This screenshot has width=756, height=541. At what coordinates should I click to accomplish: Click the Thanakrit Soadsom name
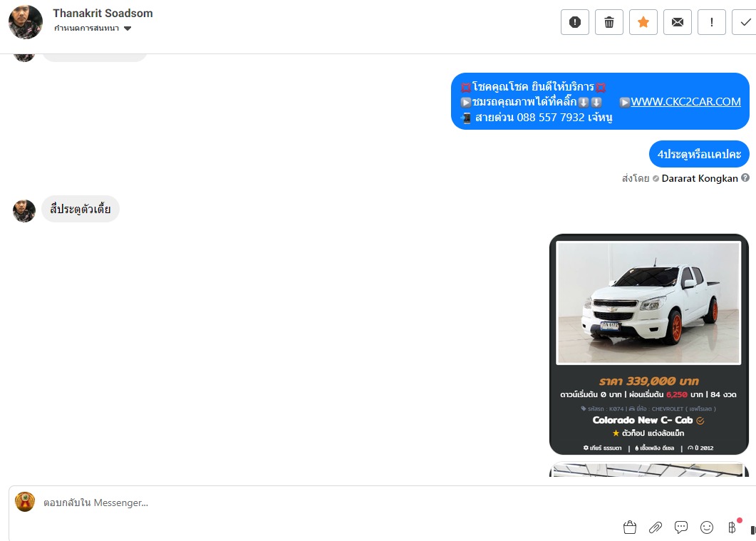tap(103, 14)
